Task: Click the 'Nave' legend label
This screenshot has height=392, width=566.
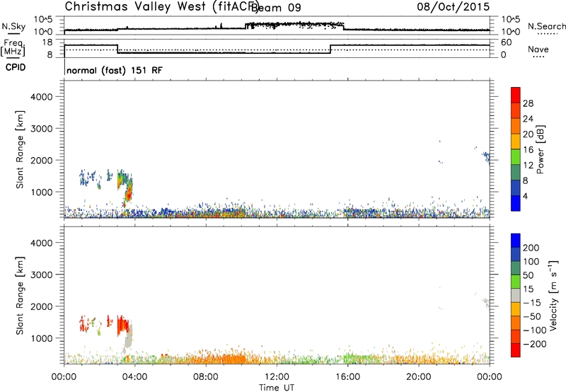Action: (538, 50)
